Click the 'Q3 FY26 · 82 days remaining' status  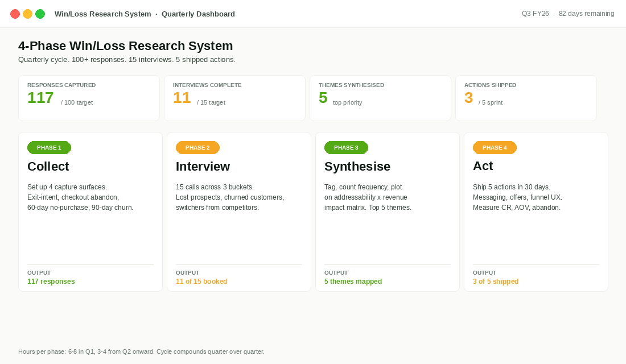click(x=568, y=14)
